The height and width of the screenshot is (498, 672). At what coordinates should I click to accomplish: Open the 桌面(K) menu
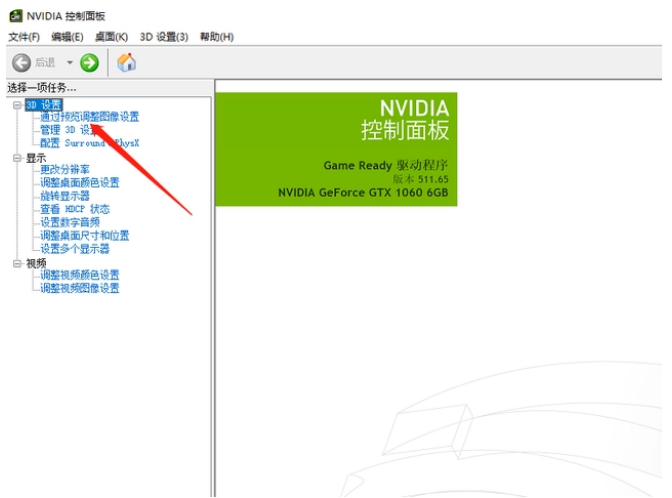(x=111, y=37)
